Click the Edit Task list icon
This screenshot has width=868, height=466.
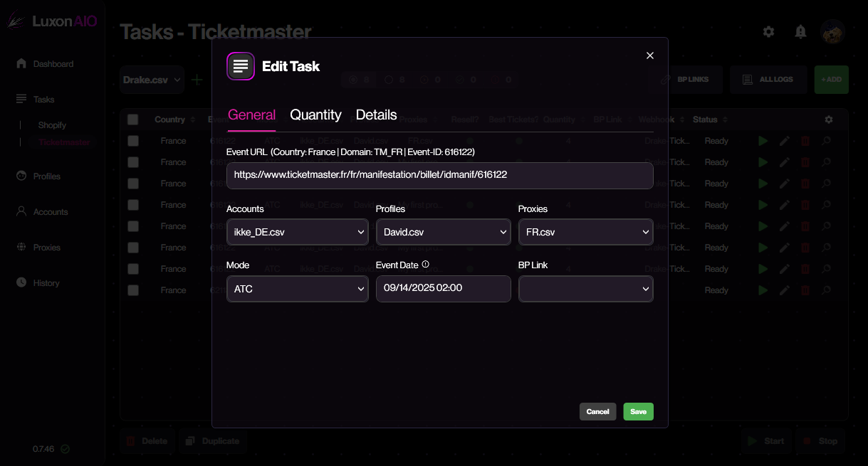click(x=241, y=66)
